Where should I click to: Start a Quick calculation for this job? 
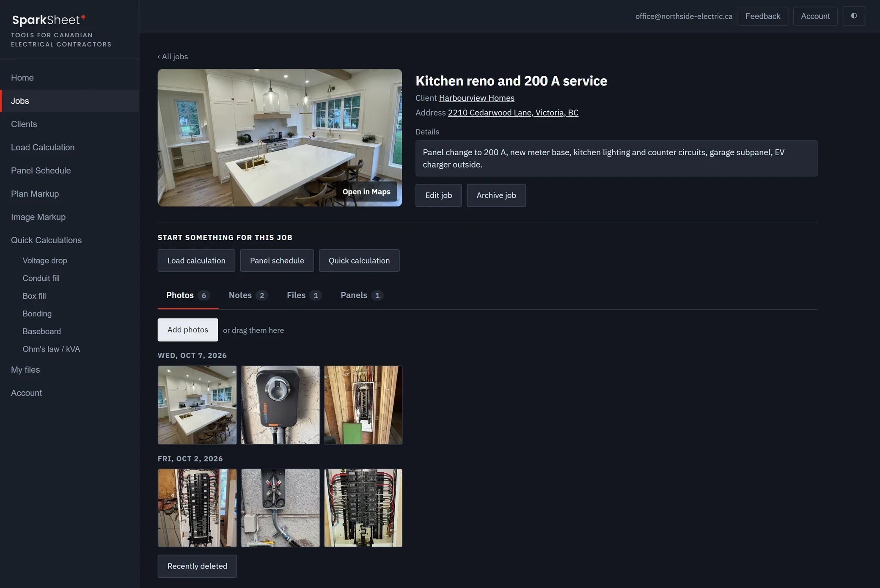click(359, 261)
